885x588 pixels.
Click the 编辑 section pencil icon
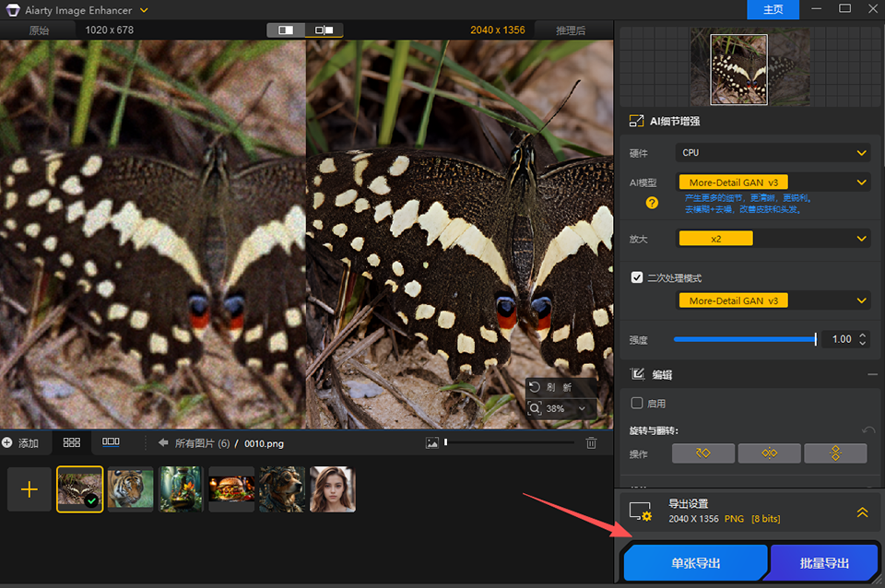(x=638, y=374)
